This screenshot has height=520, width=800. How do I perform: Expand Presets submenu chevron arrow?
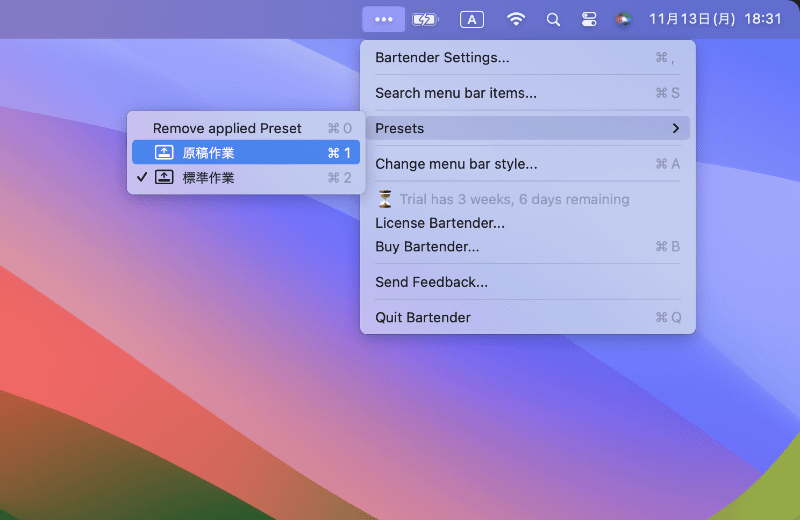(x=676, y=128)
